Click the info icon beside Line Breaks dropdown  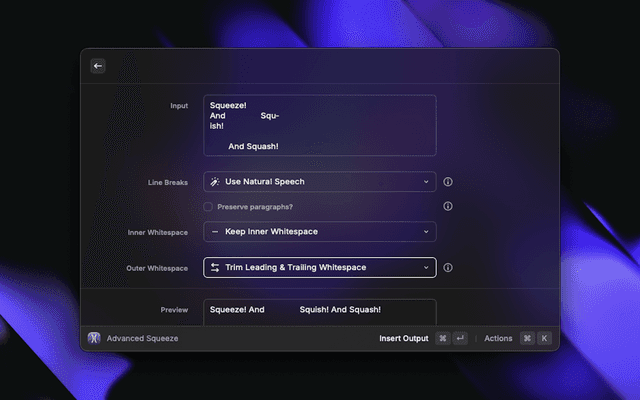[448, 182]
